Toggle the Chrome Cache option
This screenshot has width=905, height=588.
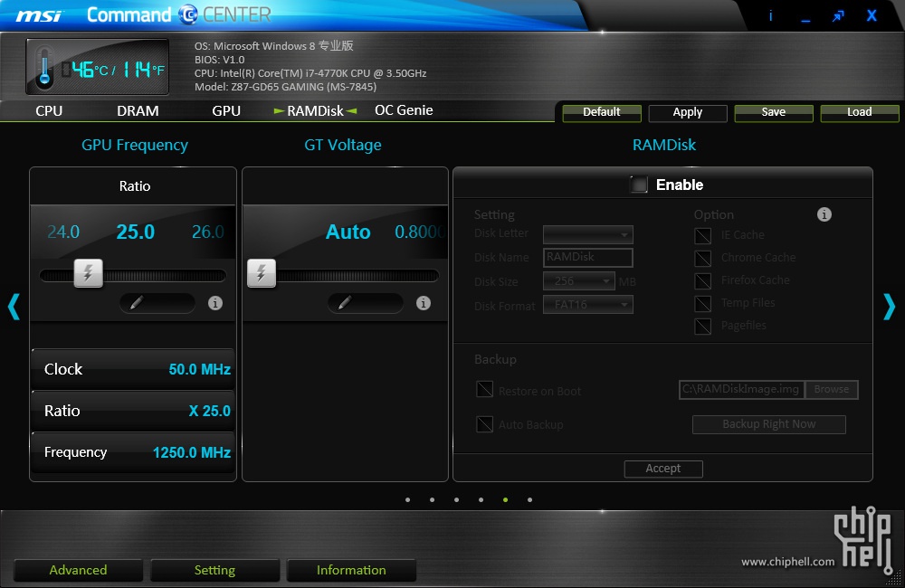point(703,258)
